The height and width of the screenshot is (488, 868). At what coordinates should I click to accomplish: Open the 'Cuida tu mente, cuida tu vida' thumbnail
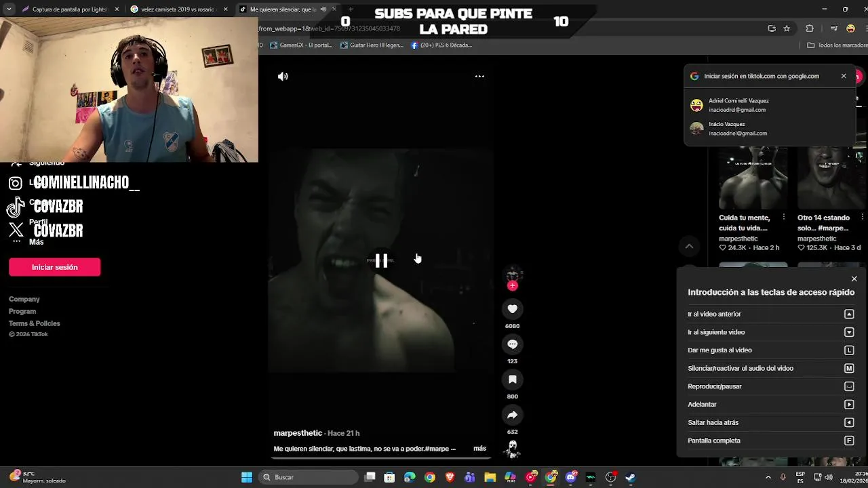click(x=753, y=177)
